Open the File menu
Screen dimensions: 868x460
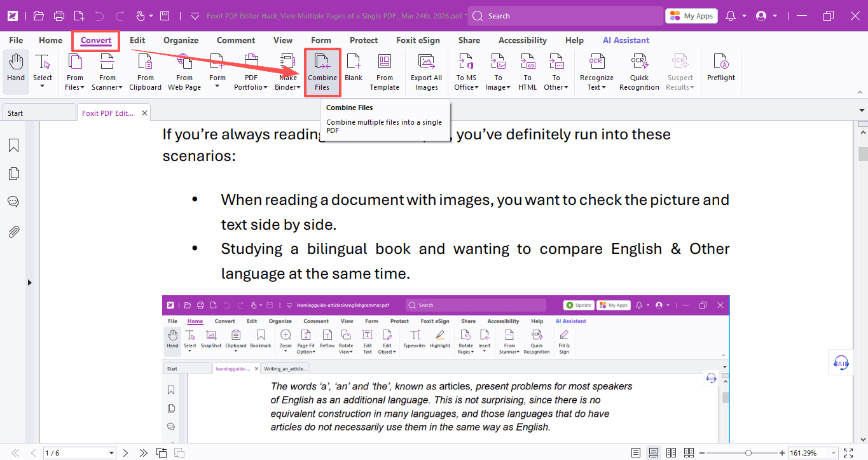[x=16, y=40]
